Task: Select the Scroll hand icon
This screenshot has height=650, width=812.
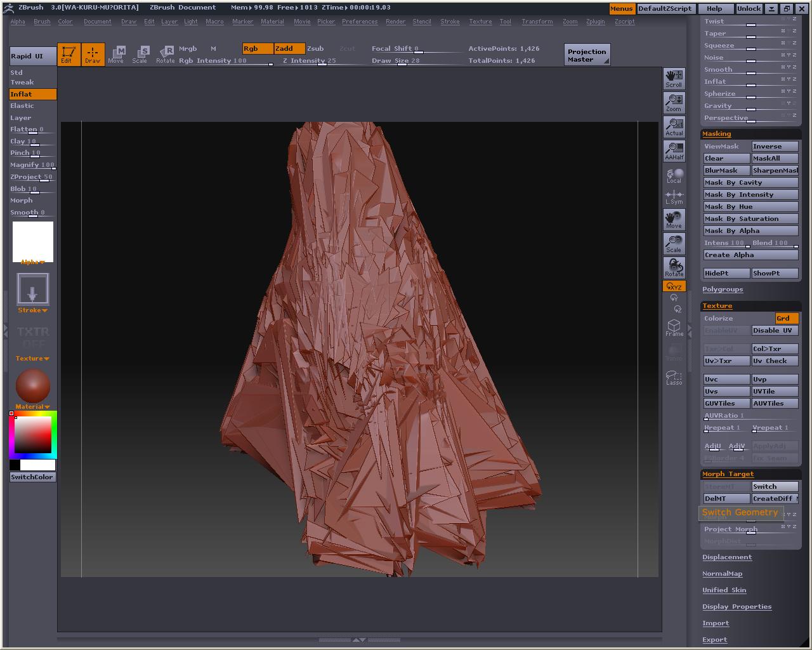Action: (674, 79)
